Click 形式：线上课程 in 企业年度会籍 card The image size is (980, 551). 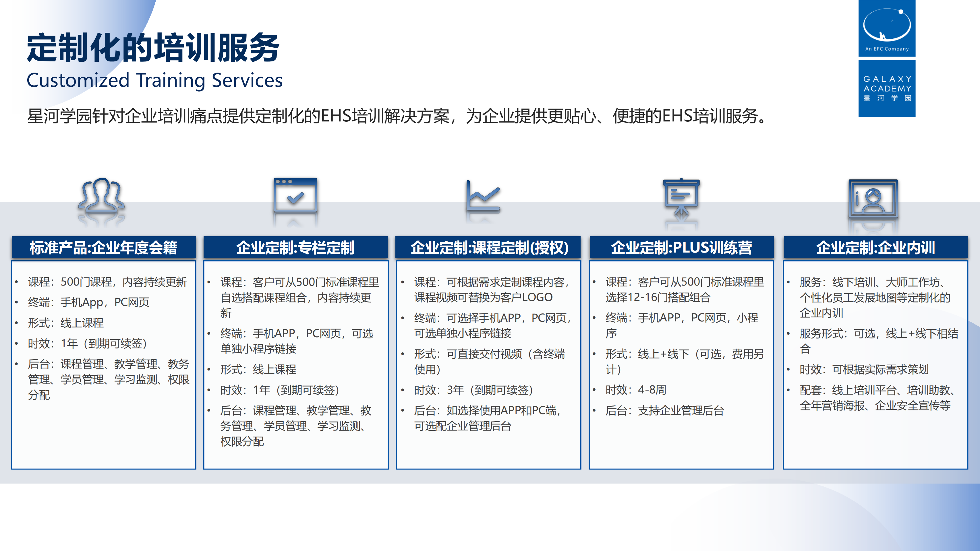point(65,323)
